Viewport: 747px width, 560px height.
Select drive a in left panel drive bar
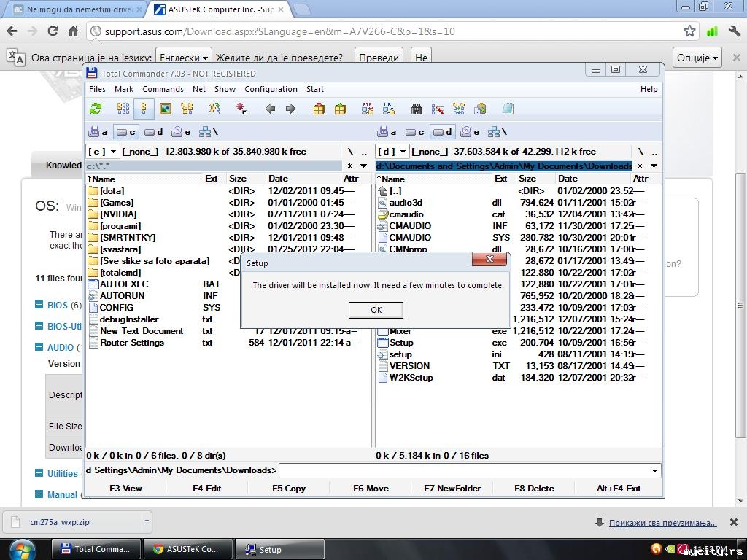point(98,132)
